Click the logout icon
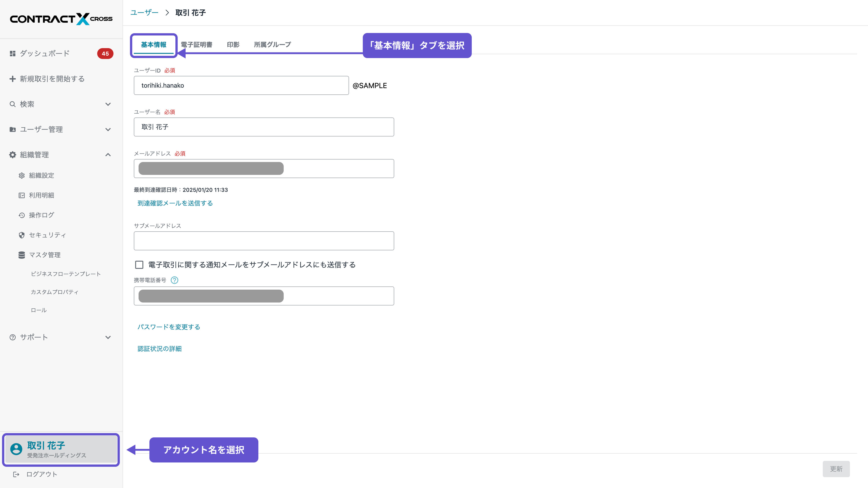 tap(16, 474)
